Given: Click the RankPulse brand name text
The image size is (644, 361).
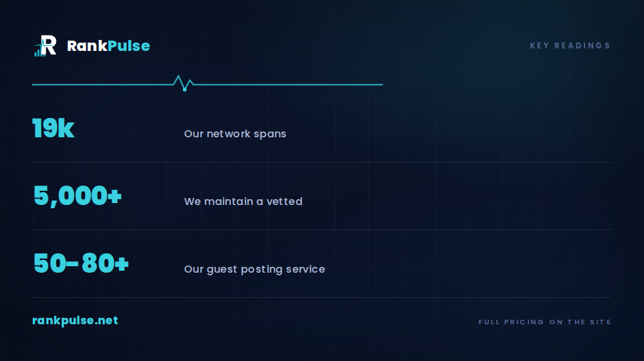Looking at the screenshot, I should 108,46.
